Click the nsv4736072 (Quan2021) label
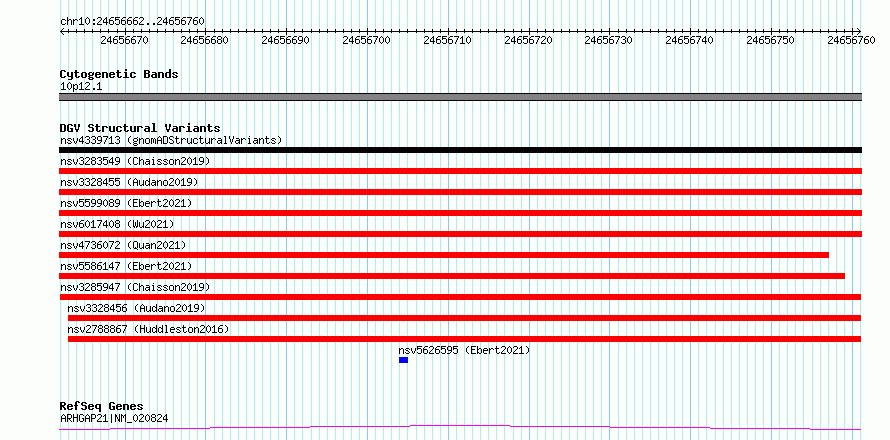The image size is (890, 440). coord(123,245)
